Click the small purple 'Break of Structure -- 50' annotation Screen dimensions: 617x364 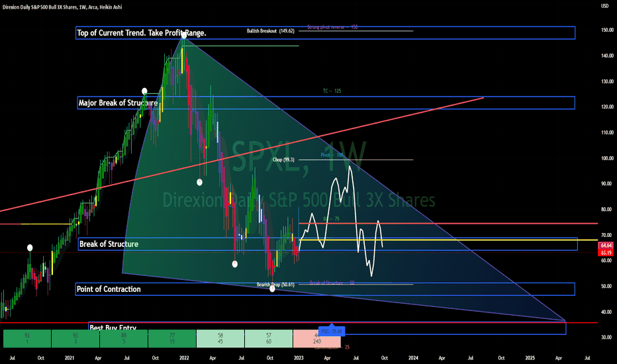pos(332,283)
